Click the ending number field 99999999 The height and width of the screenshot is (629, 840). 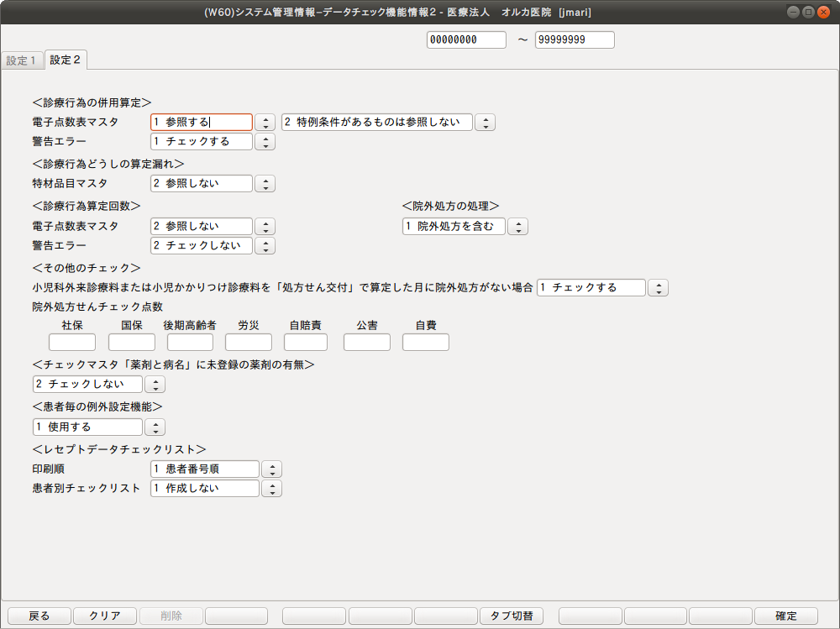tap(575, 40)
